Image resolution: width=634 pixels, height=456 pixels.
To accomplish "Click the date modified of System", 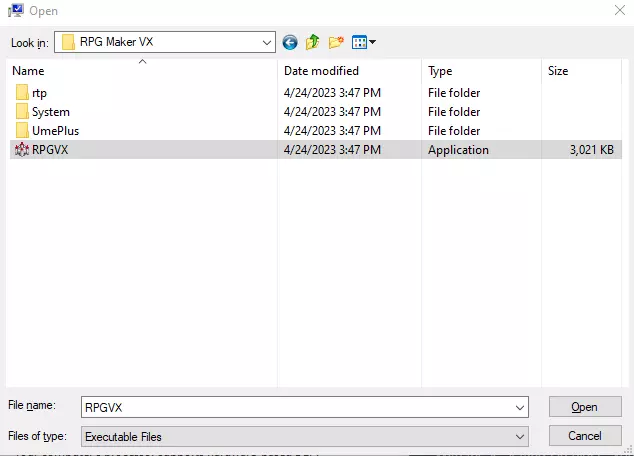I will pyautogui.click(x=332, y=112).
